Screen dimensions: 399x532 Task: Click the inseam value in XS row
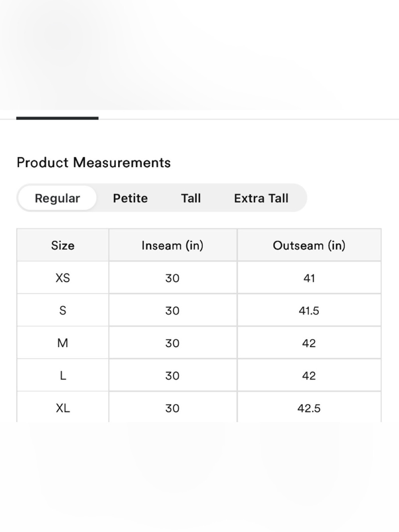click(x=172, y=278)
